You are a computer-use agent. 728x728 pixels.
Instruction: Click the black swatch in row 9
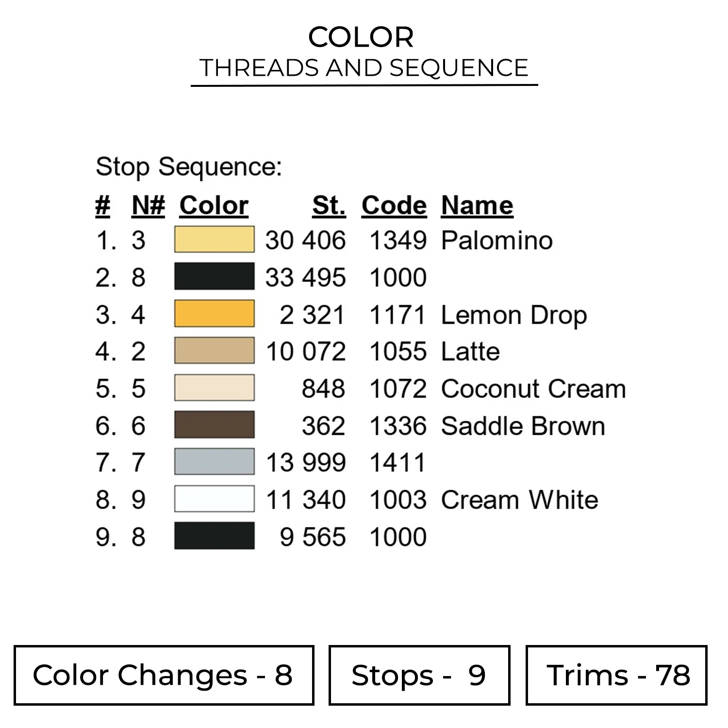point(214,536)
